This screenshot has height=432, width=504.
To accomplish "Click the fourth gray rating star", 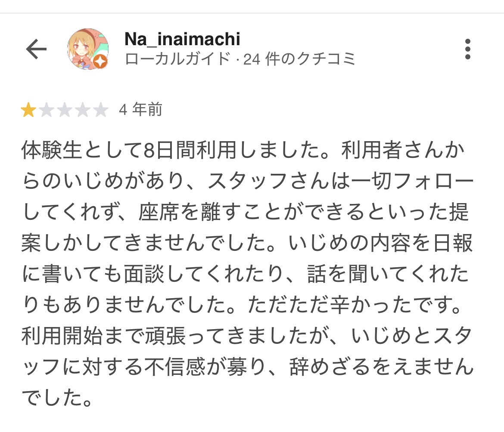I will pyautogui.click(x=83, y=111).
